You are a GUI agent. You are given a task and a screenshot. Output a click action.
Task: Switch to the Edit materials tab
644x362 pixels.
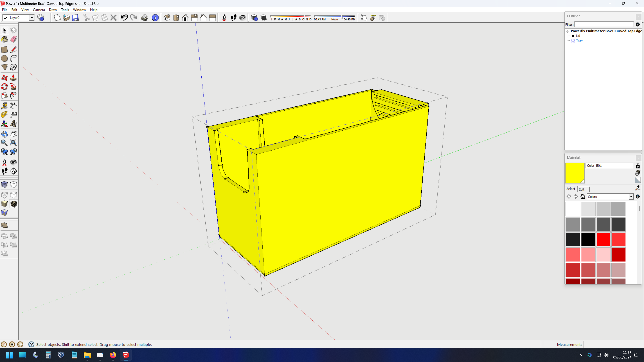point(581,189)
